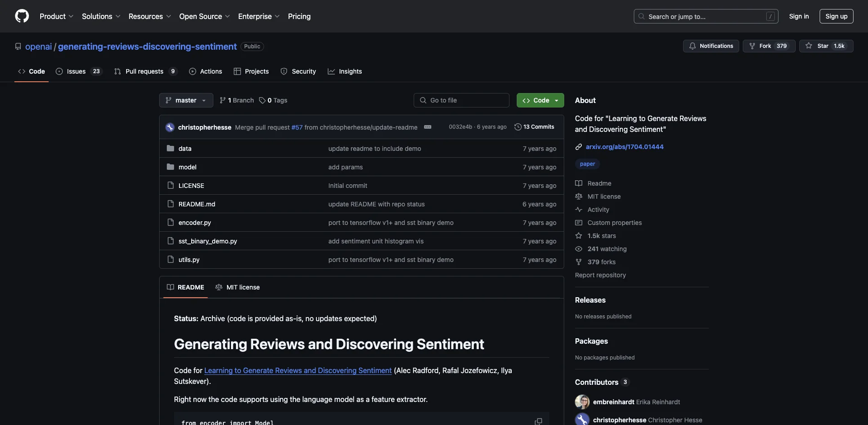Go to the Pricing page
This screenshot has height=425, width=868.
pos(299,16)
